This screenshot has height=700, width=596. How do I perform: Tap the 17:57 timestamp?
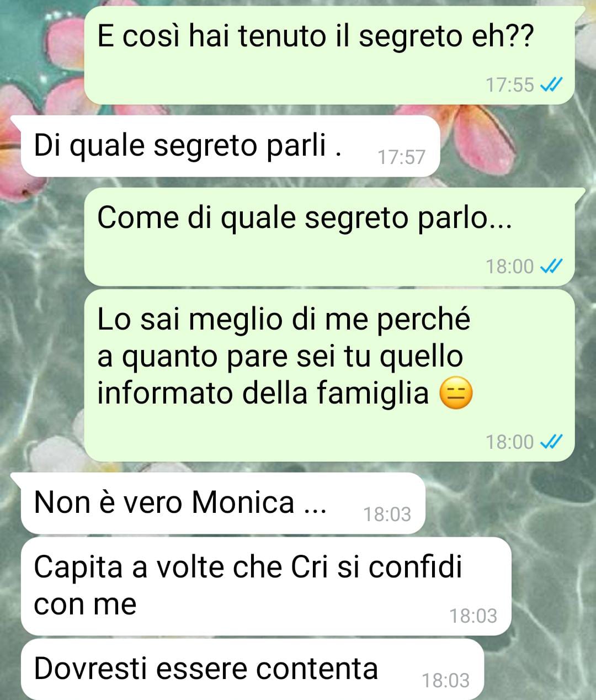coord(402,157)
